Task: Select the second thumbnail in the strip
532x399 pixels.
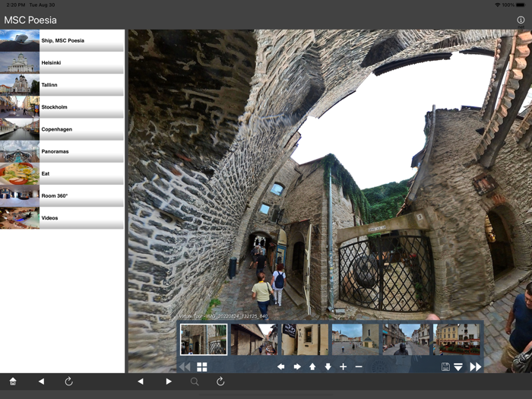Action: pyautogui.click(x=253, y=339)
